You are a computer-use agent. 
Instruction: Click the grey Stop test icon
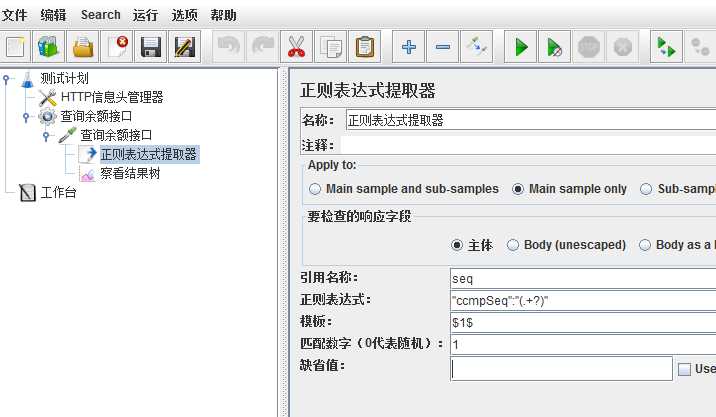[x=588, y=47]
